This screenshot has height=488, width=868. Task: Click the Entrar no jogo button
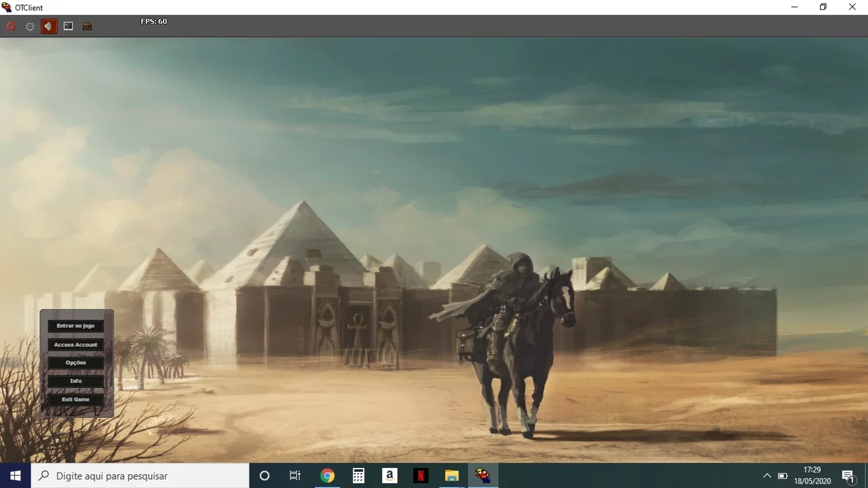click(x=76, y=326)
